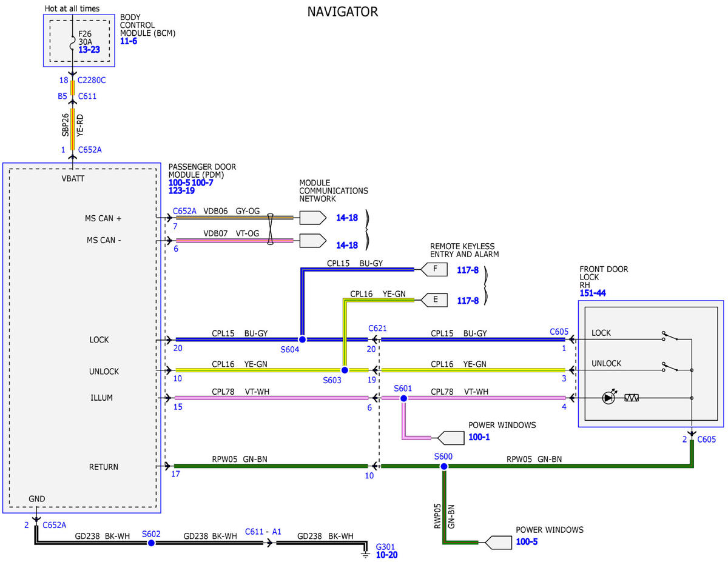
Task: Open the 10-20 link under G301
Action: tap(386, 555)
